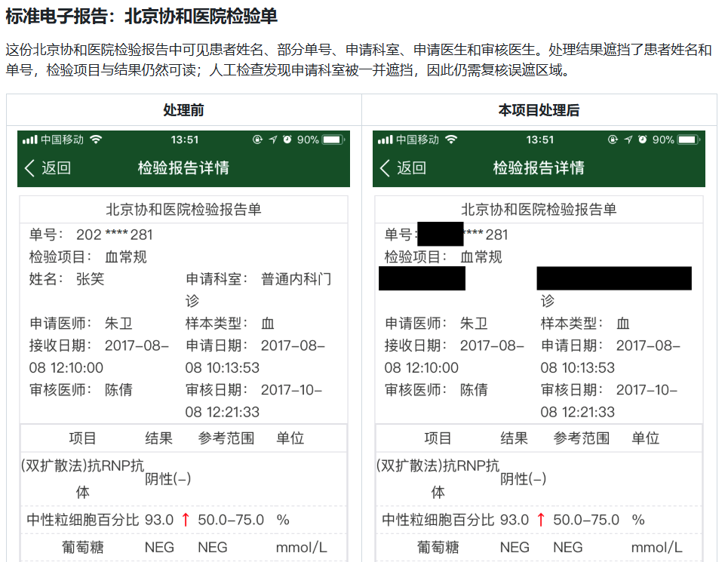Click 申请医师 朱卫 in the right report
Viewport: 728px width, 562px height.
point(436,324)
